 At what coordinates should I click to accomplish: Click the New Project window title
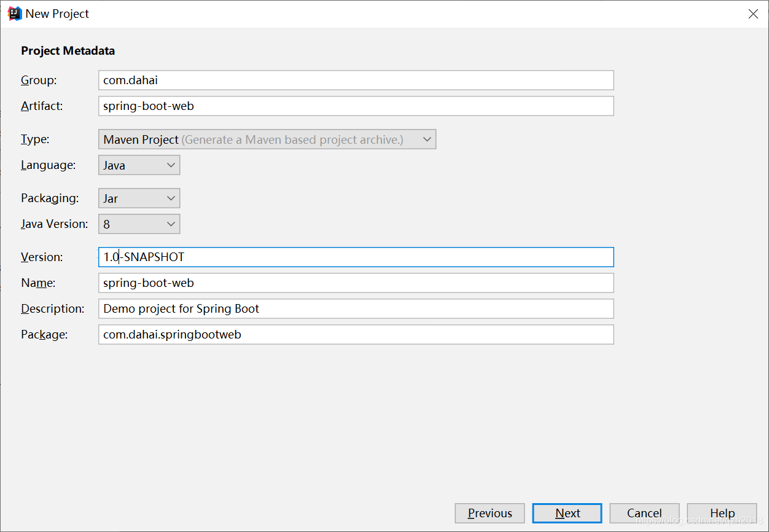(57, 14)
